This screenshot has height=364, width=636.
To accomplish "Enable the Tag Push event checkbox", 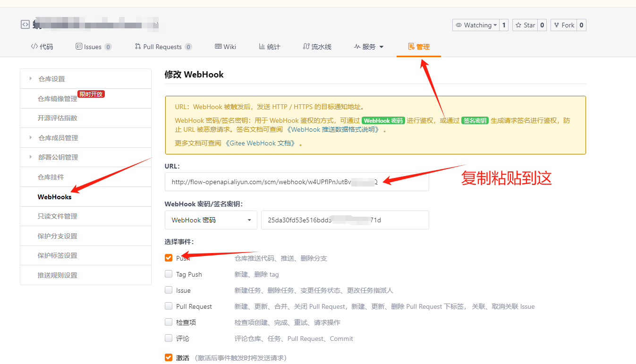I will pos(169,274).
